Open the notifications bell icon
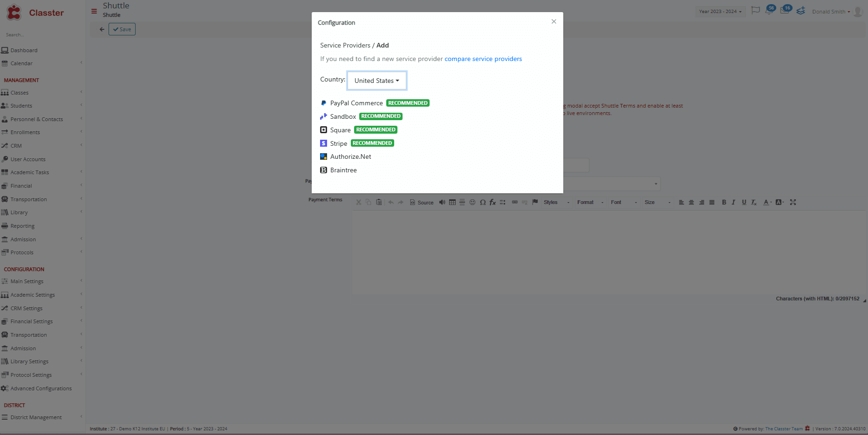 tap(769, 10)
